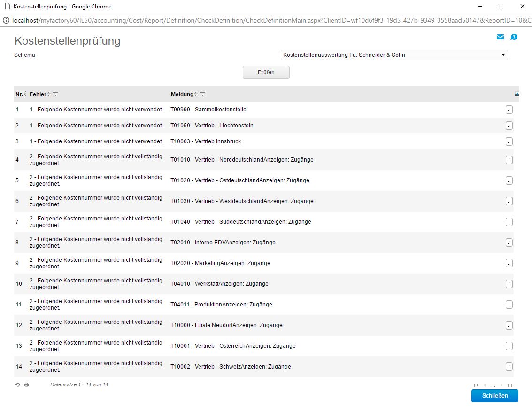Select T04010 - WerkstattAnzeigen: Zugänge
This screenshot has width=532, height=408.
pyautogui.click(x=220, y=284)
